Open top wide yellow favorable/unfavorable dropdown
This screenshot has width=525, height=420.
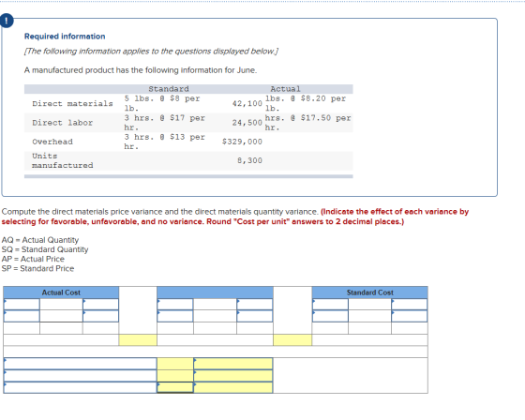coord(233,364)
